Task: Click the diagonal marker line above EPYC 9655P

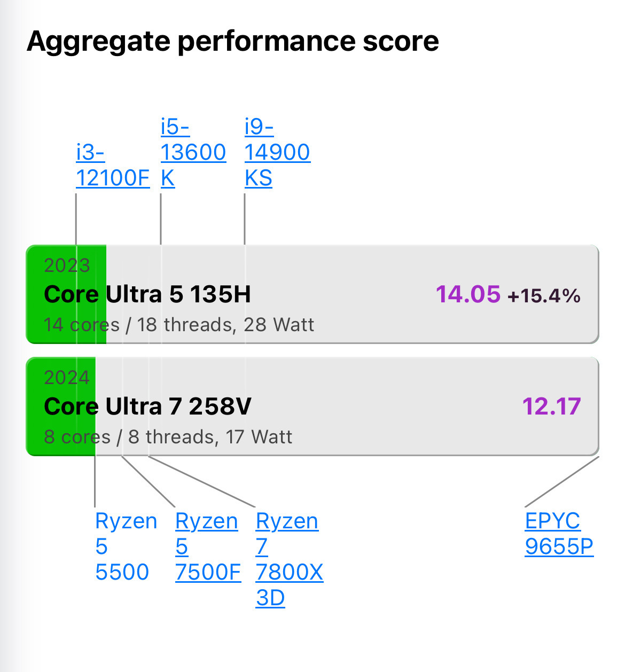Action: (562, 481)
